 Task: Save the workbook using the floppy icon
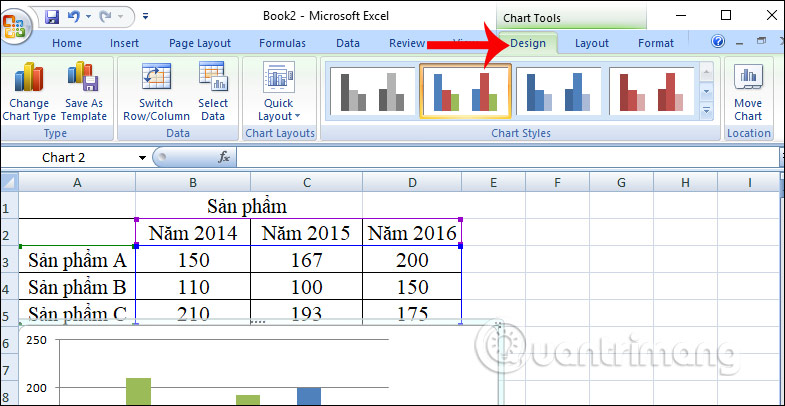[x=52, y=17]
